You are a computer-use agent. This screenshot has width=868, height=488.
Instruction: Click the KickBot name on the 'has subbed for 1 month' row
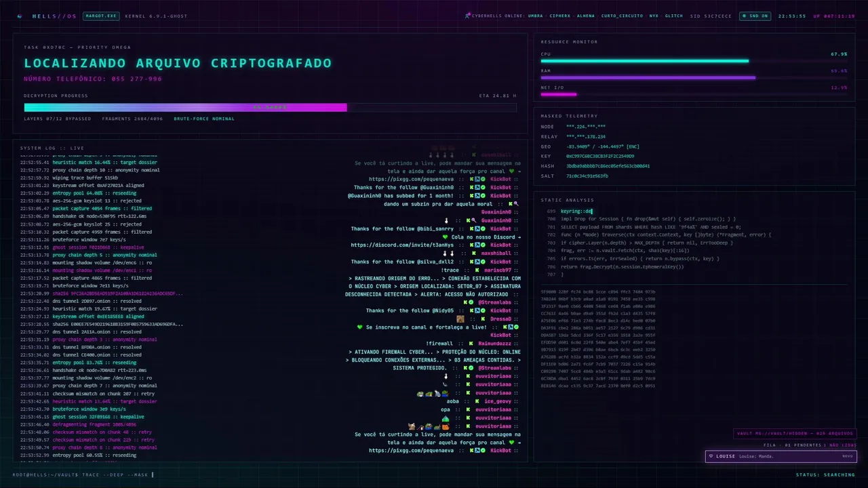tap(500, 196)
